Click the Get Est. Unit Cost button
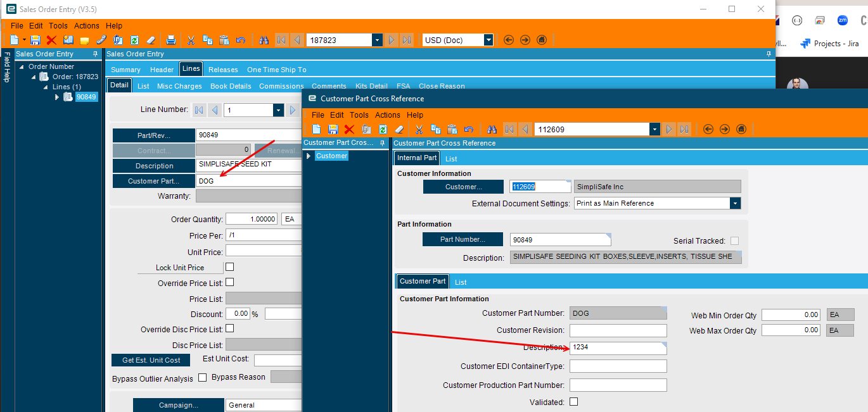The width and height of the screenshot is (868, 412). (x=151, y=360)
